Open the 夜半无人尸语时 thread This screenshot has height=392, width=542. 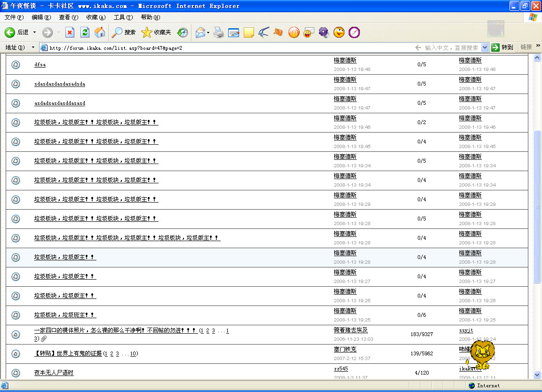coord(54,373)
